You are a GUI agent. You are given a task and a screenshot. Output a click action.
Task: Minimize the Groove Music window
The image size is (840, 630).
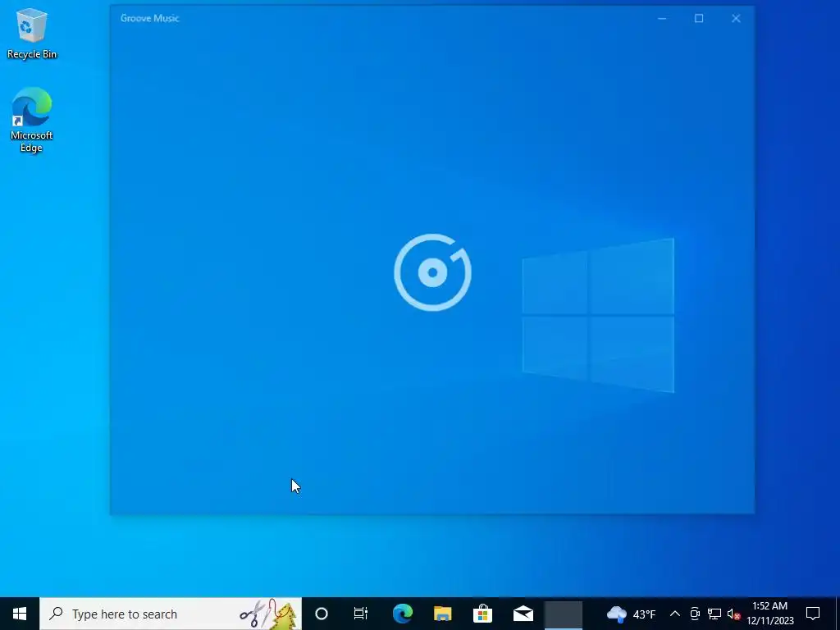(x=662, y=18)
